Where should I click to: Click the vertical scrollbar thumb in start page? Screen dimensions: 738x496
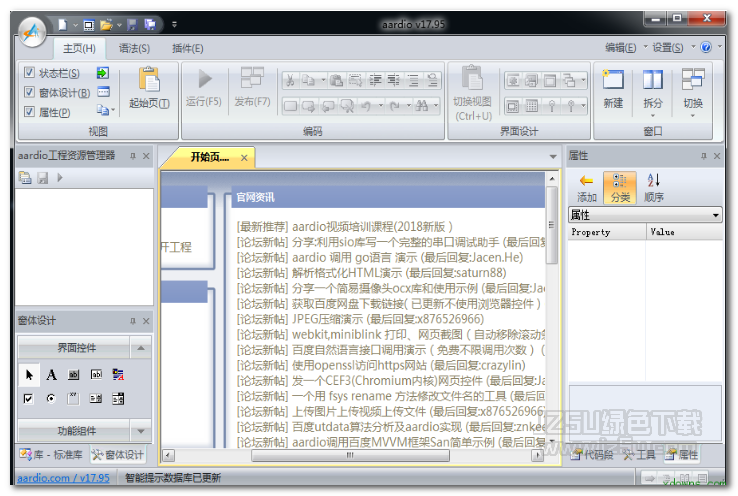tap(552, 224)
